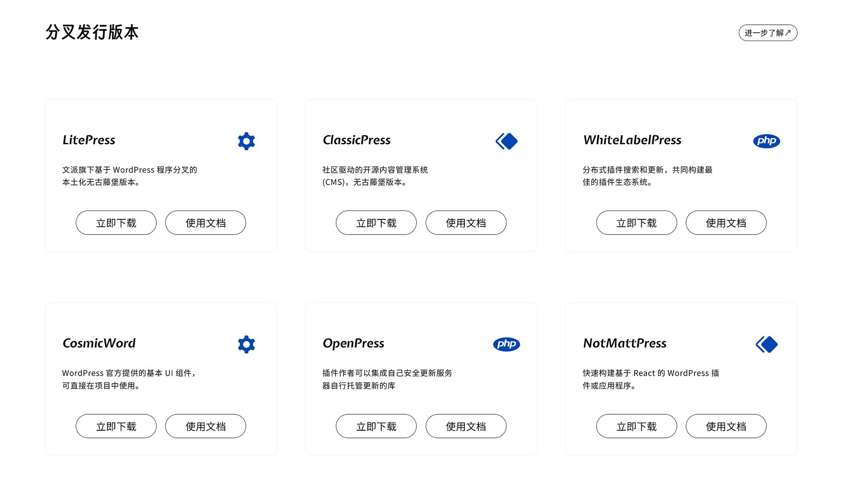Click the gear icon next to CosmicWord

pyautogui.click(x=246, y=344)
